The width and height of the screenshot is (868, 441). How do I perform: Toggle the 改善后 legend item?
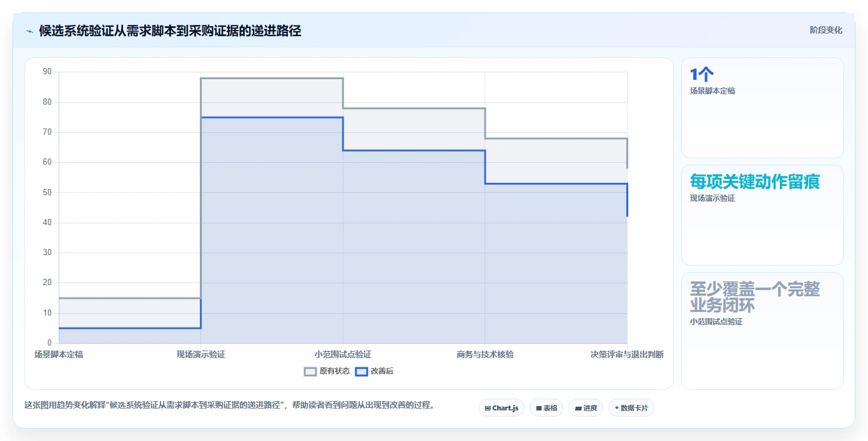click(374, 371)
